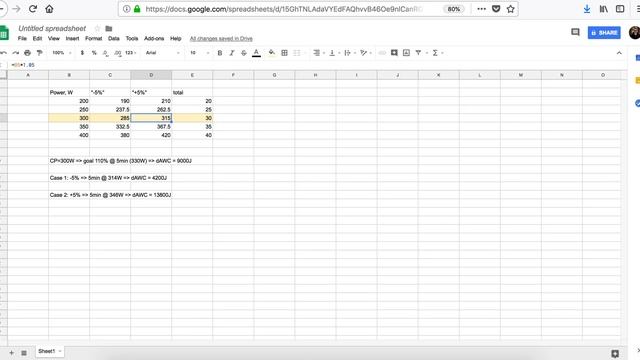Rename the Untitled spreadsheet title

(x=52, y=28)
